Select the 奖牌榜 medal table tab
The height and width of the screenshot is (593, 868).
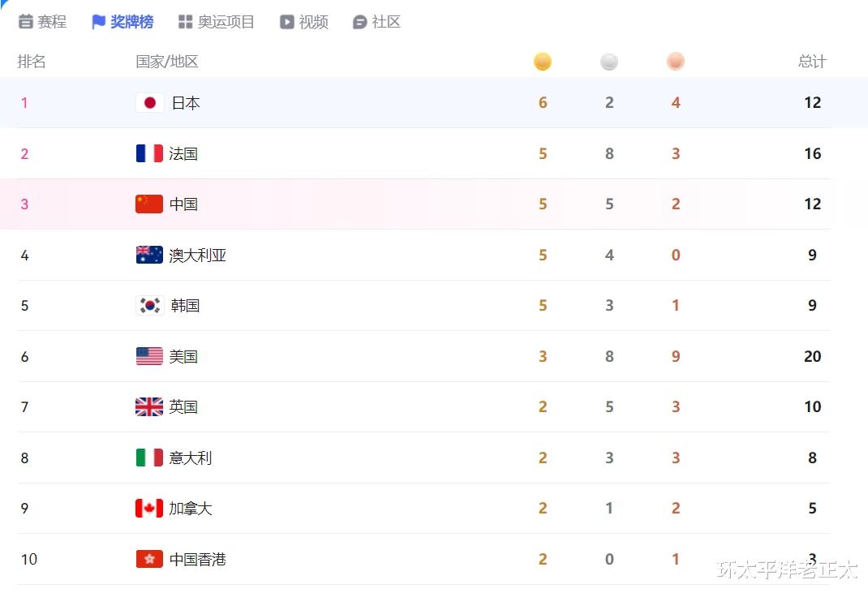[x=122, y=22]
